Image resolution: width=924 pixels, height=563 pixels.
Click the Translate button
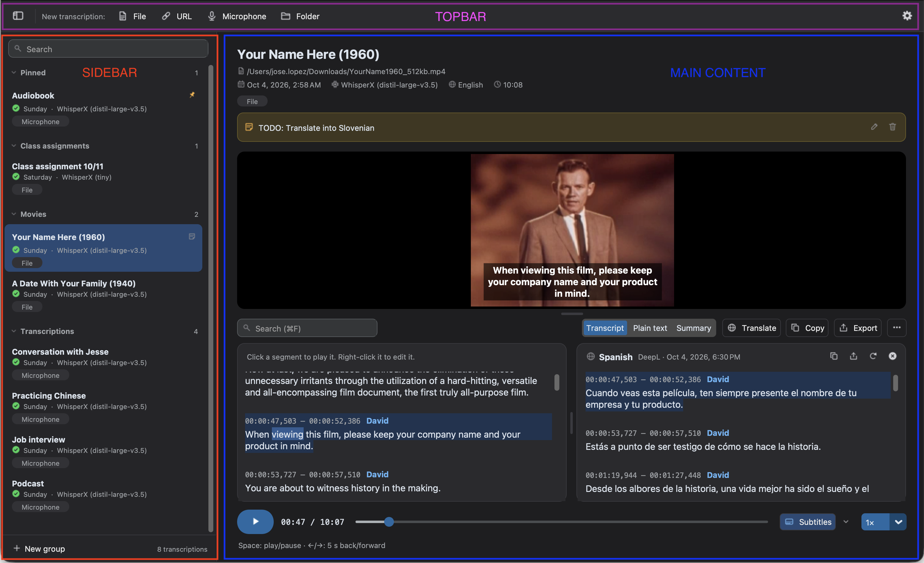(752, 328)
